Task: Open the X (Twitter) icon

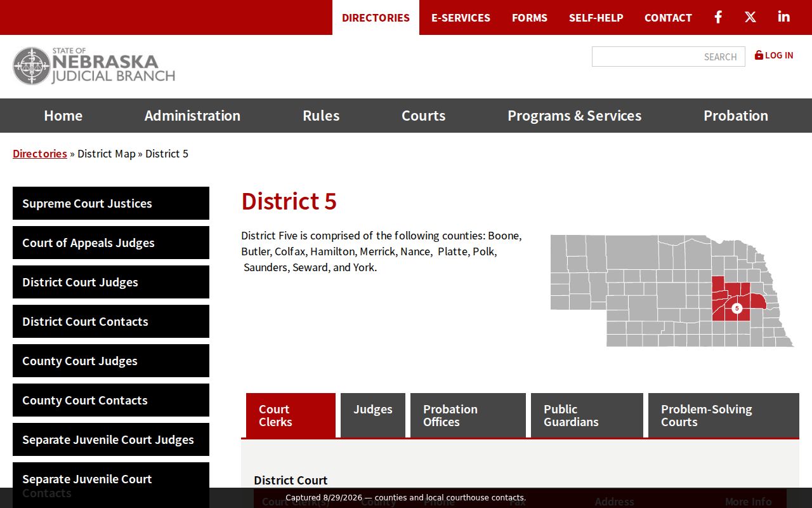Action: click(x=750, y=17)
